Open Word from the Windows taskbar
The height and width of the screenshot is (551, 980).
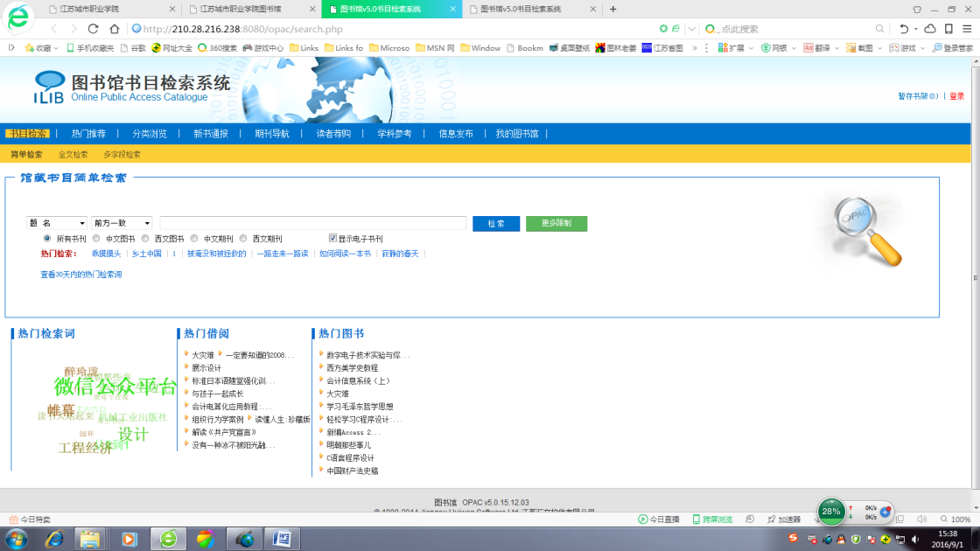pos(282,538)
